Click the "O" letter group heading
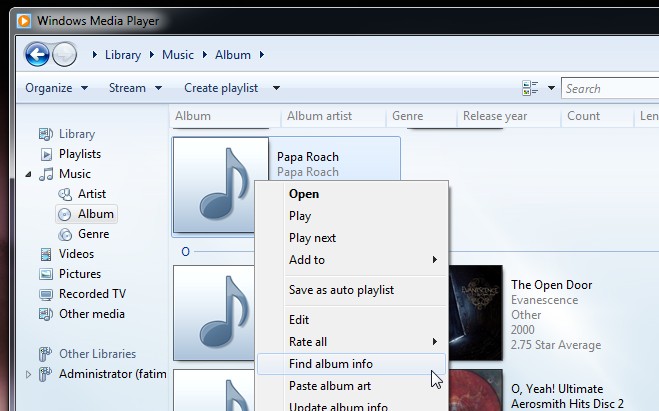659x411 pixels. [185, 252]
